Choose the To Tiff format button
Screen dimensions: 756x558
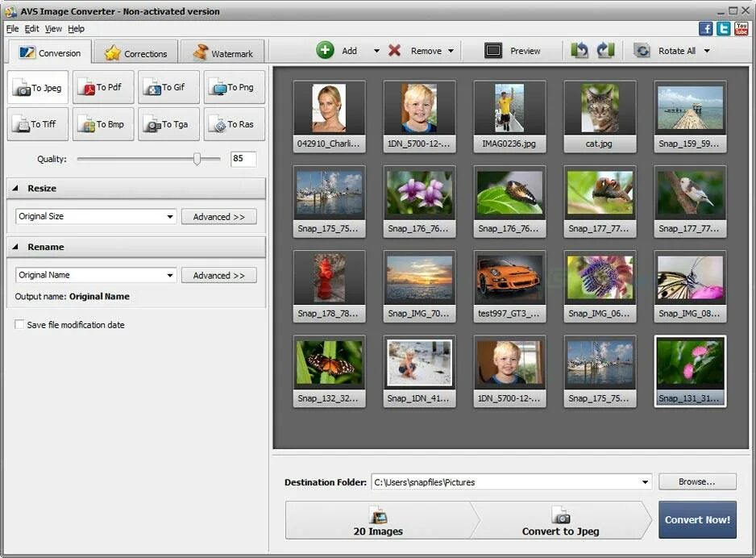[38, 124]
